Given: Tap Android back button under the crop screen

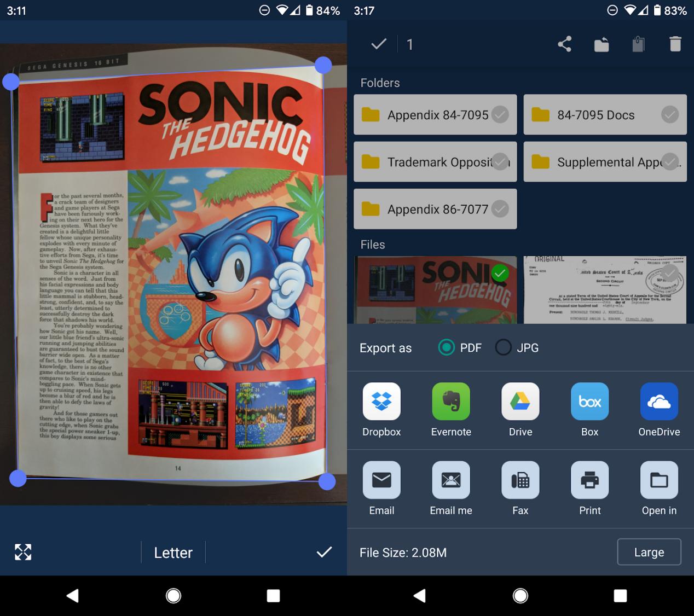Looking at the screenshot, I should pyautogui.click(x=72, y=596).
